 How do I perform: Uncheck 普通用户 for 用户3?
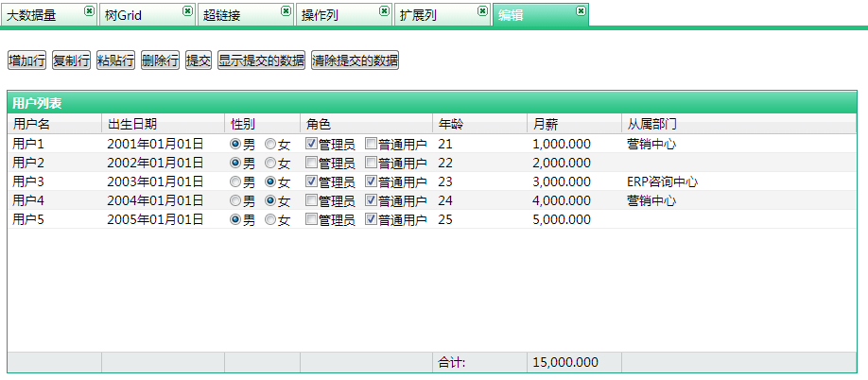[371, 181]
